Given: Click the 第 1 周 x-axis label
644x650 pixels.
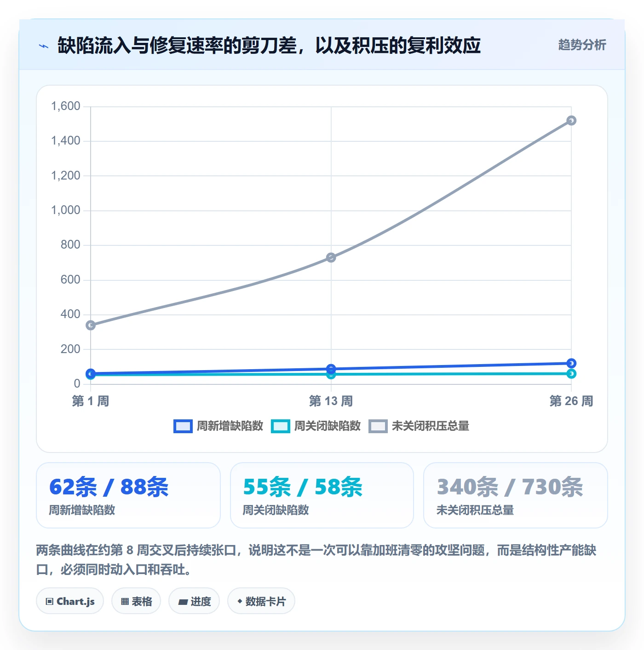Looking at the screenshot, I should click(x=91, y=401).
